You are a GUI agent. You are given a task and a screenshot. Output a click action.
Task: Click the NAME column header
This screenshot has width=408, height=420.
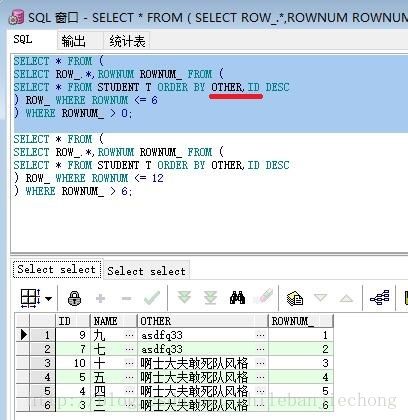[113, 321]
